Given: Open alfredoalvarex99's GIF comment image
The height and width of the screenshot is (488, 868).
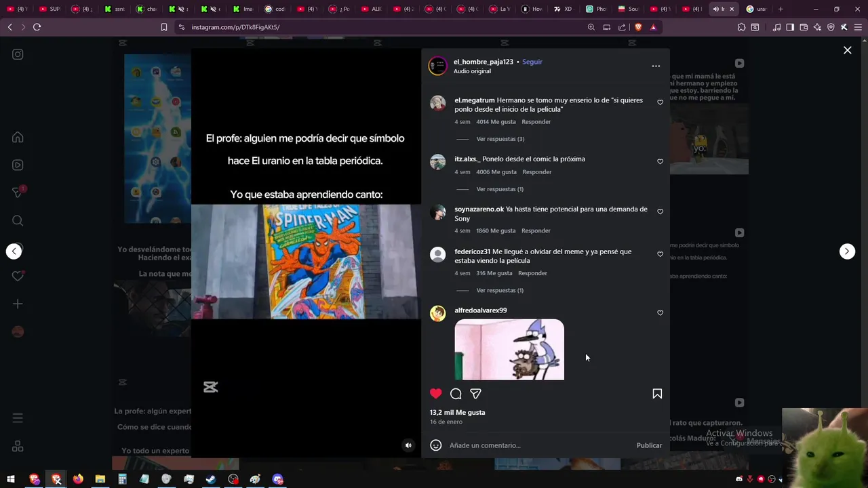Looking at the screenshot, I should [509, 350].
